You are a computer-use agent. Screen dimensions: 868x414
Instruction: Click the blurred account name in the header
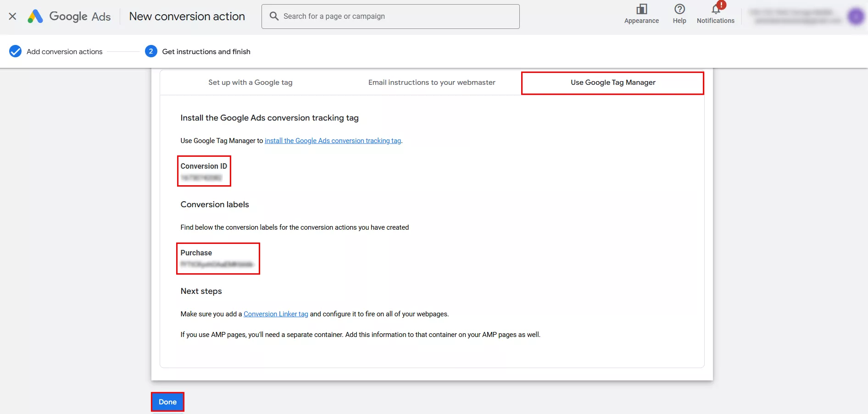click(796, 17)
